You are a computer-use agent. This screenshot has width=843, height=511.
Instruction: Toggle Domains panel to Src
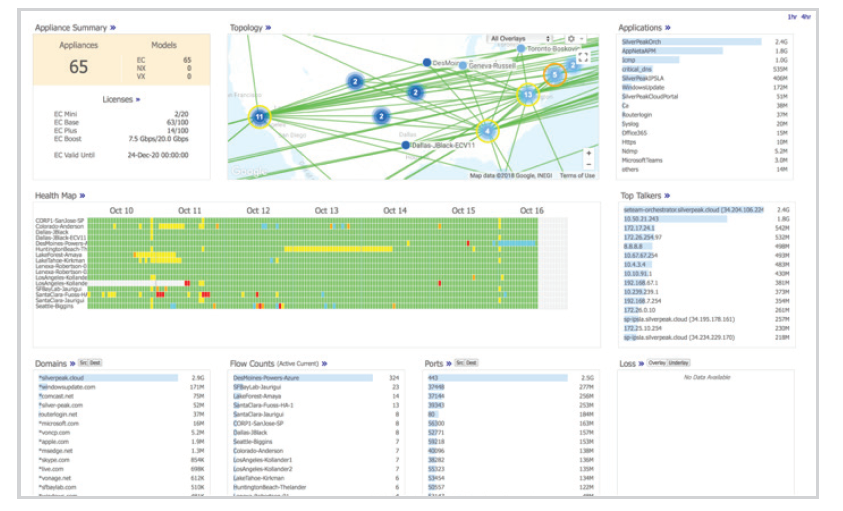[84, 363]
